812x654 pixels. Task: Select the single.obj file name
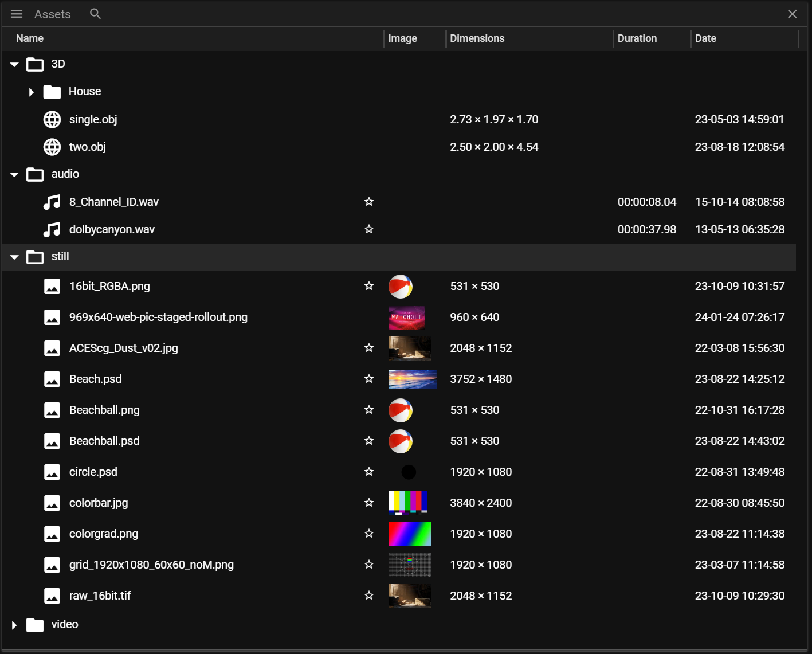(x=93, y=119)
